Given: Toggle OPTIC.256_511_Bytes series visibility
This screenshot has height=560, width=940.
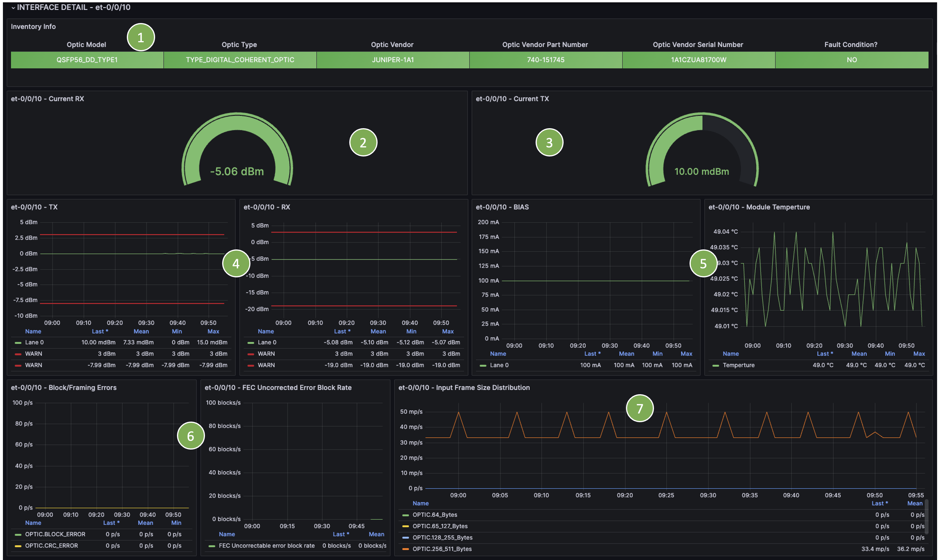Looking at the screenshot, I should point(442,549).
